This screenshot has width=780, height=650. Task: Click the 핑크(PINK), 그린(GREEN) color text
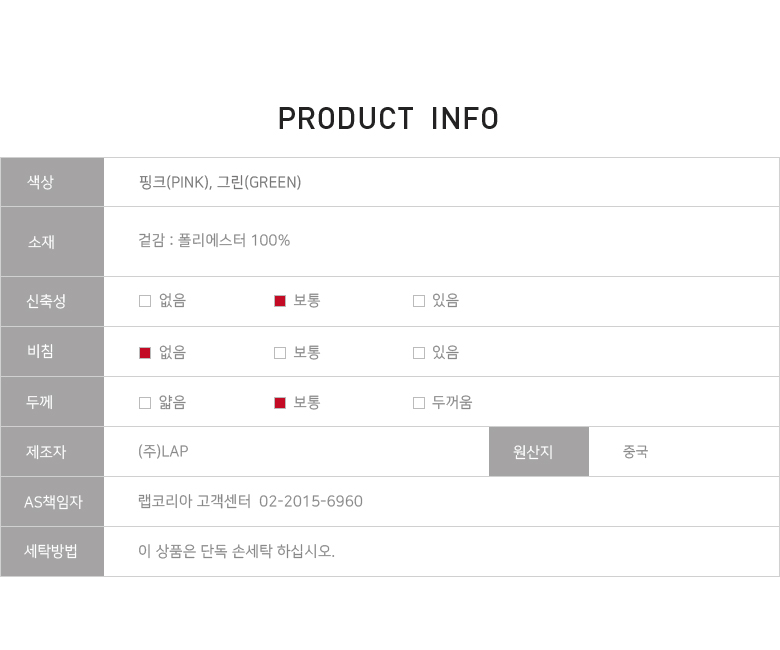(220, 182)
